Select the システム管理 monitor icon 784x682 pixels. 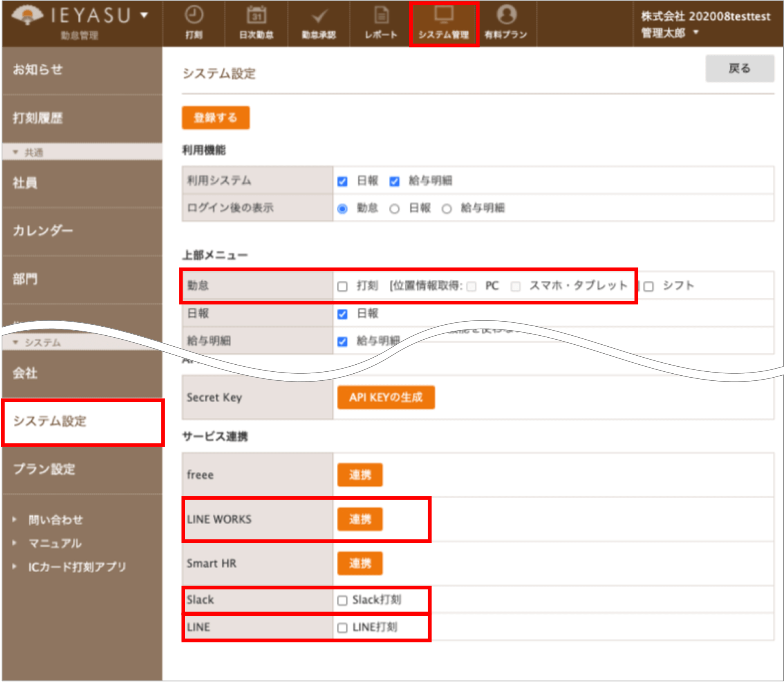coord(444,14)
